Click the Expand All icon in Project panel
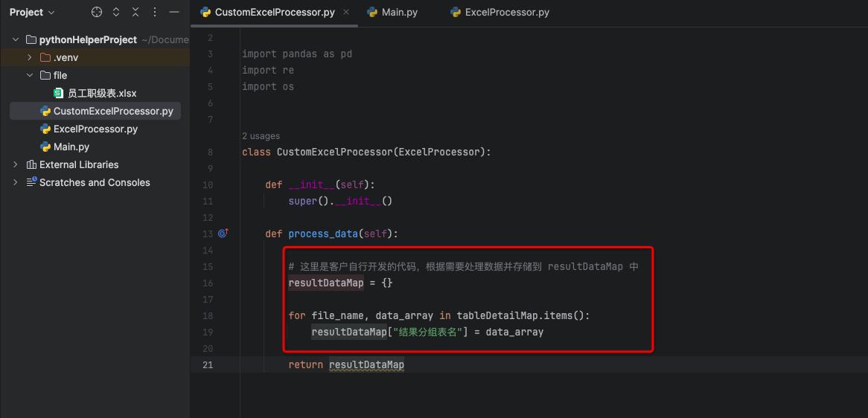 tap(116, 13)
